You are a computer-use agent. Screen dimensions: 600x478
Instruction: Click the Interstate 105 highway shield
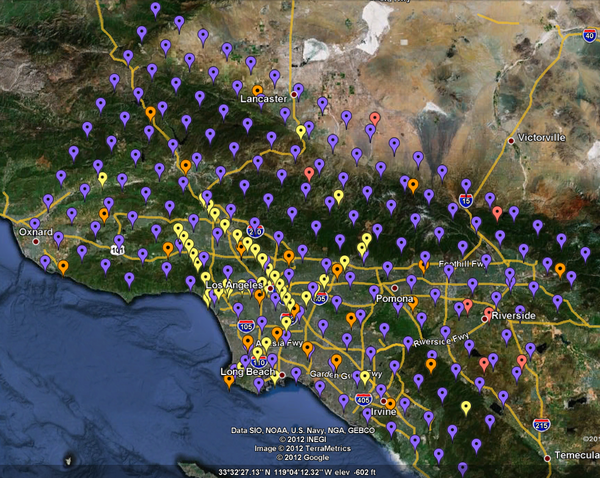[245, 325]
